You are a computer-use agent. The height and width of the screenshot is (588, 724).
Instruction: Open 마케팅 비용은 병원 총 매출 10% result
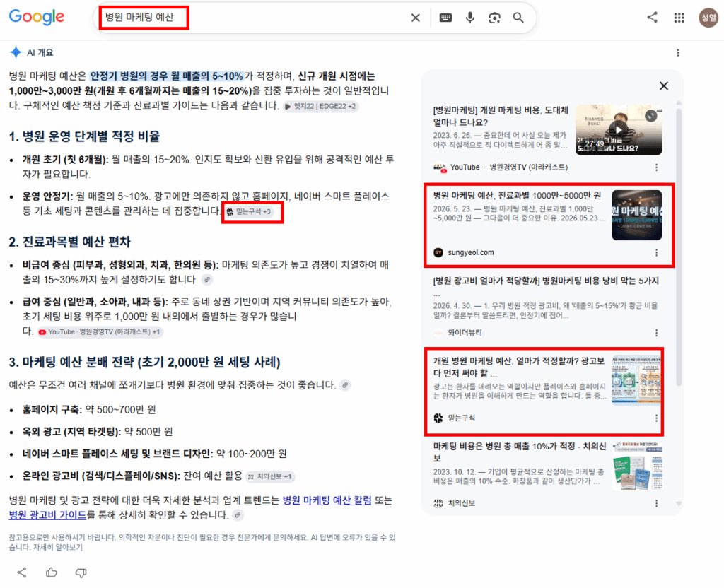[520, 452]
